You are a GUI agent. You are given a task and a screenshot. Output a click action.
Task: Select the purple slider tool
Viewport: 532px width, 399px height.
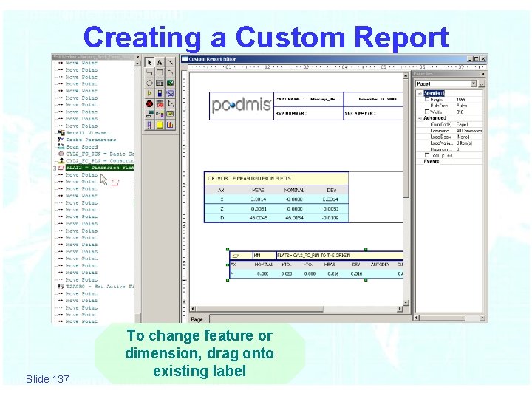tap(149, 125)
